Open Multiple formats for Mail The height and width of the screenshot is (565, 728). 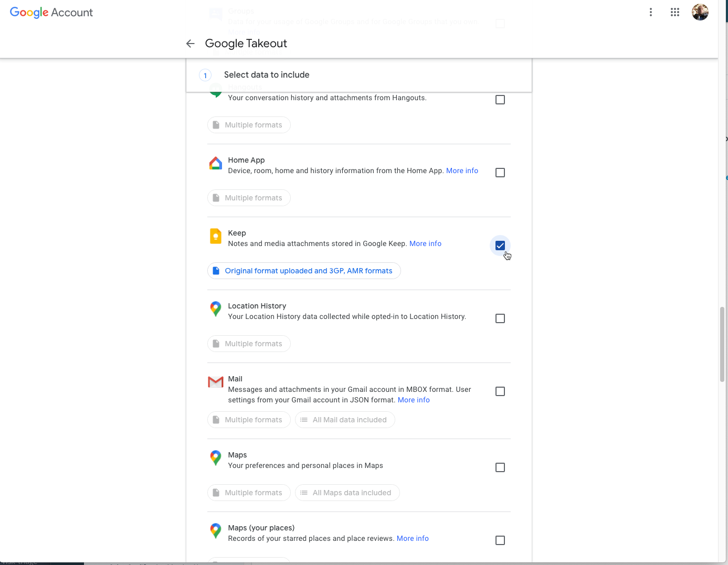point(249,420)
